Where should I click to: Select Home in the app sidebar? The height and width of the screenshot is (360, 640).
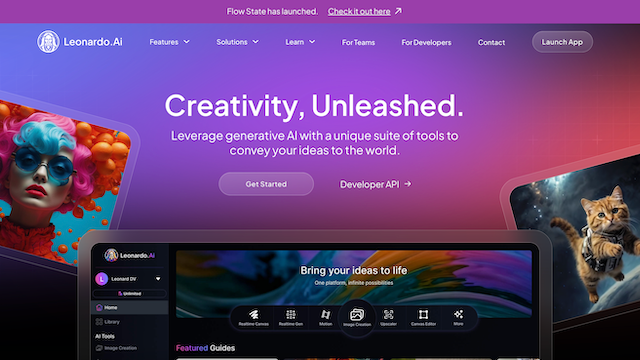tap(129, 307)
